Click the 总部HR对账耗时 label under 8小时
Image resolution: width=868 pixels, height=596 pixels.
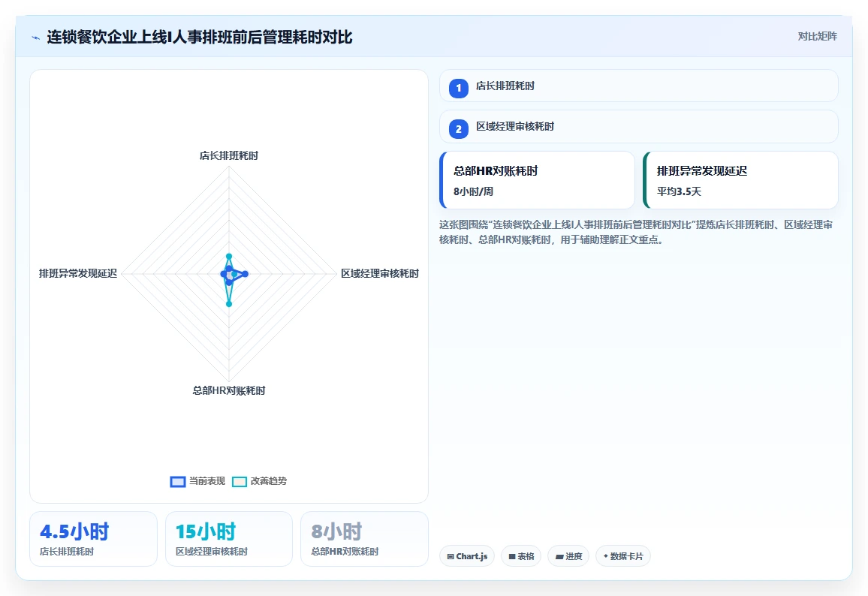click(x=345, y=552)
